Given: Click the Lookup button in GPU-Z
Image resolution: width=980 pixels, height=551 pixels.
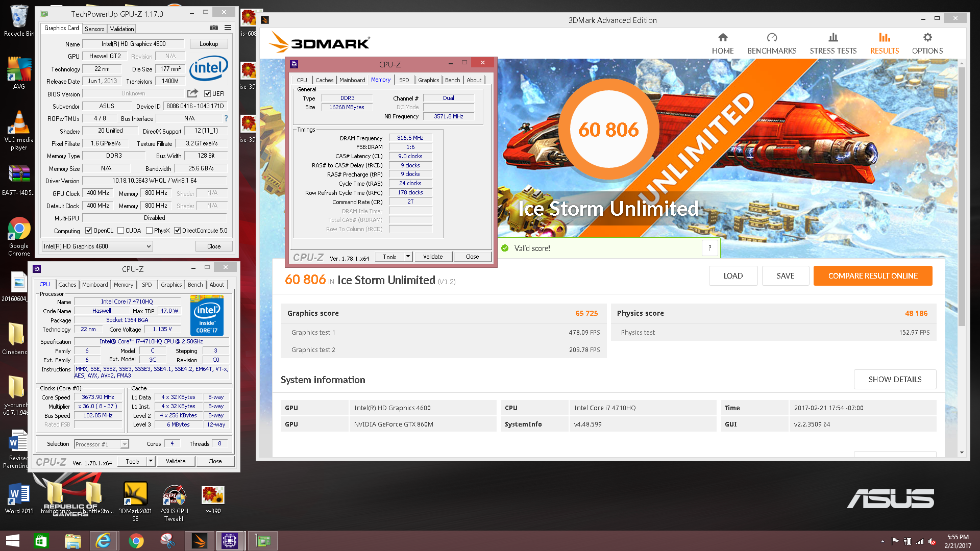Looking at the screenshot, I should pos(209,44).
